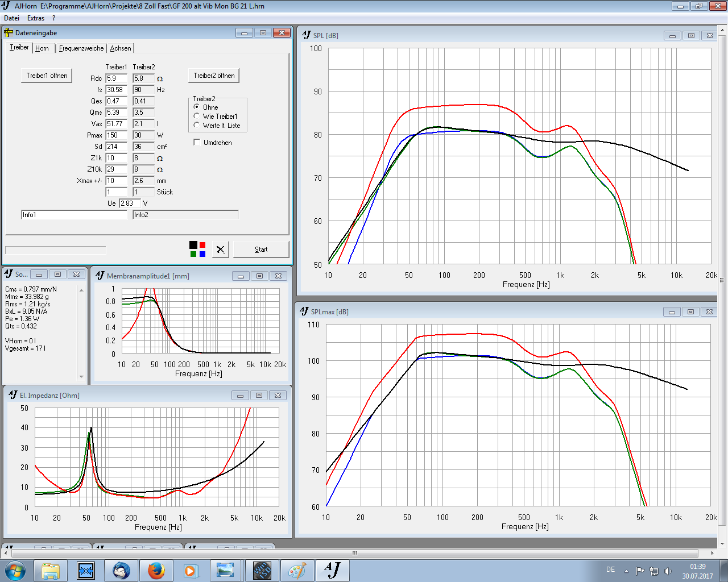The width and height of the screenshot is (728, 582).
Task: Click the parameter list scroll-down arrow
Action: click(81, 376)
